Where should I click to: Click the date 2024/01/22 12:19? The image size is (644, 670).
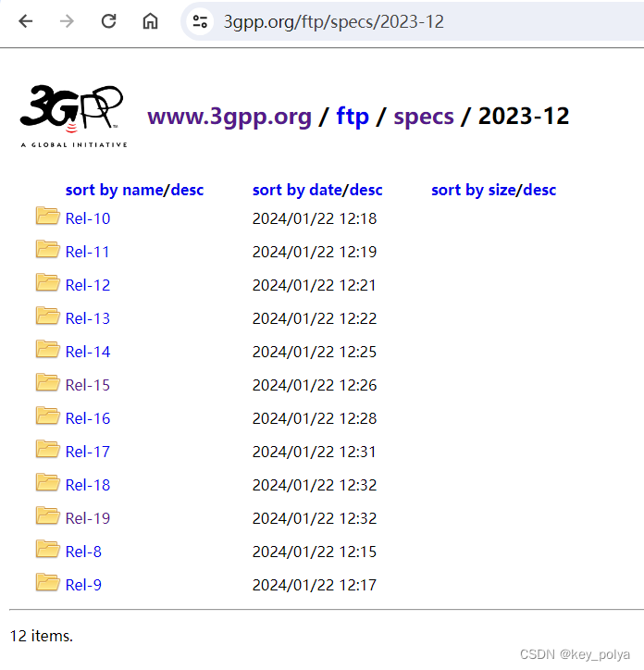[315, 252]
